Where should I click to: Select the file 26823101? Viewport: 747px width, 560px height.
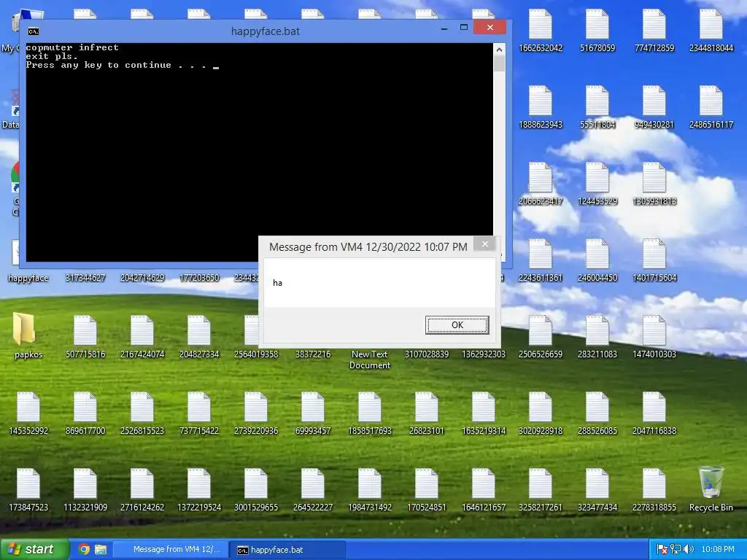click(x=426, y=414)
